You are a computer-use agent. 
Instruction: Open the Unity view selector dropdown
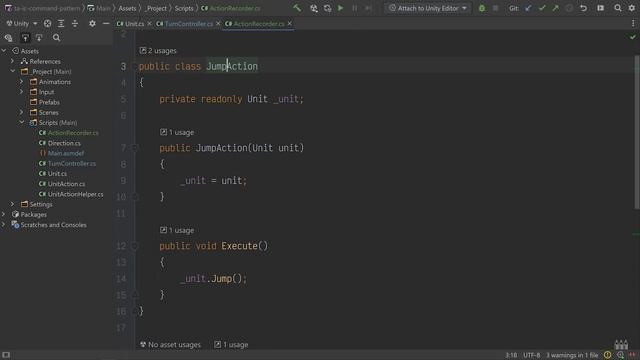22,24
